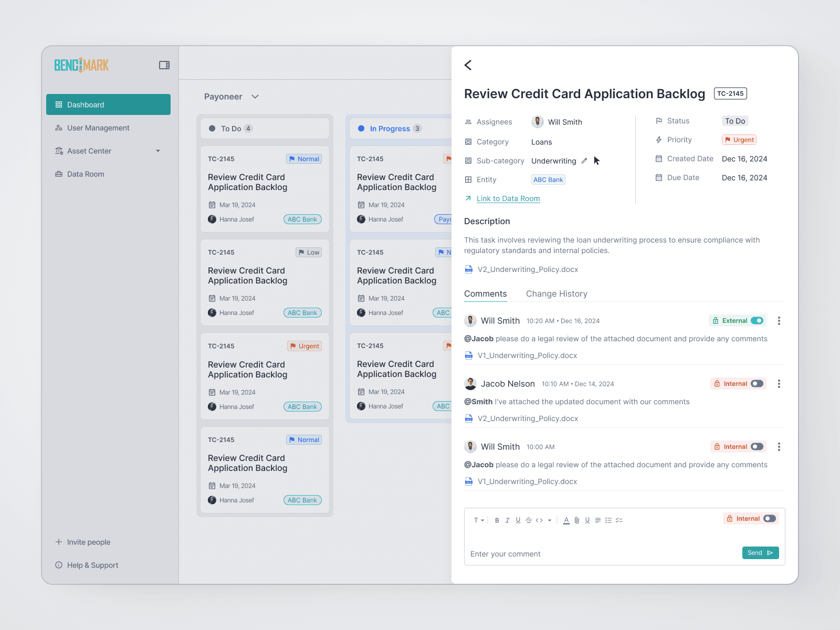Click Will Smith's assignee avatar
840x630 pixels.
538,122
